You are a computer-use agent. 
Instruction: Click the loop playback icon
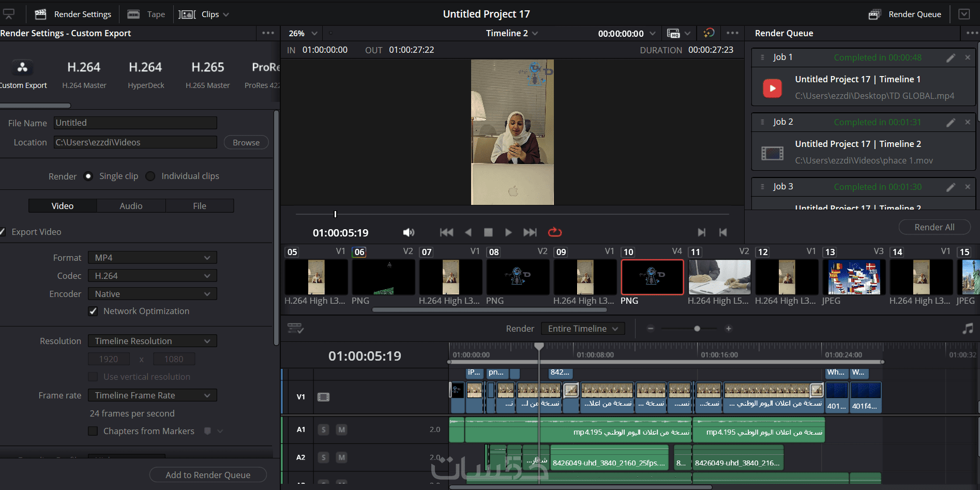click(554, 232)
